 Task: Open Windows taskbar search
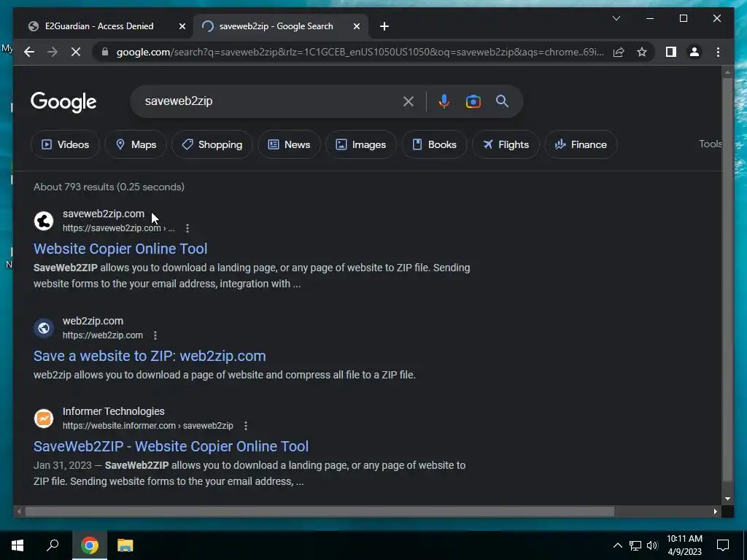tap(53, 545)
